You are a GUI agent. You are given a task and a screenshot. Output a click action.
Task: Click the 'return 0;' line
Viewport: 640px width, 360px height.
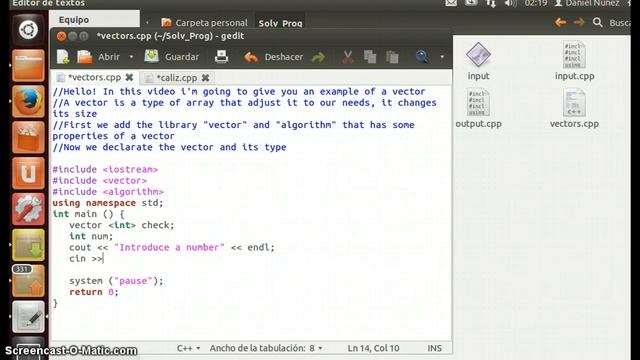pos(93,292)
